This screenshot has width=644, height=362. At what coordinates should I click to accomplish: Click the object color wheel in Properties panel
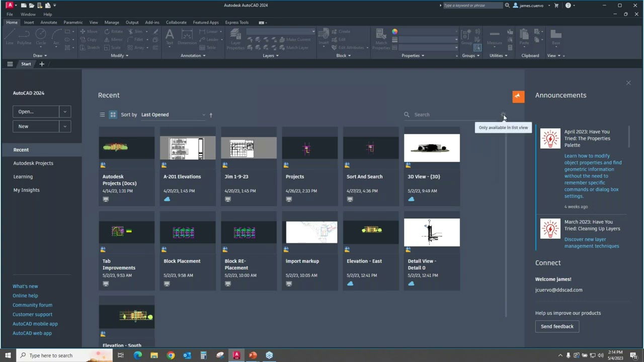coord(395,32)
